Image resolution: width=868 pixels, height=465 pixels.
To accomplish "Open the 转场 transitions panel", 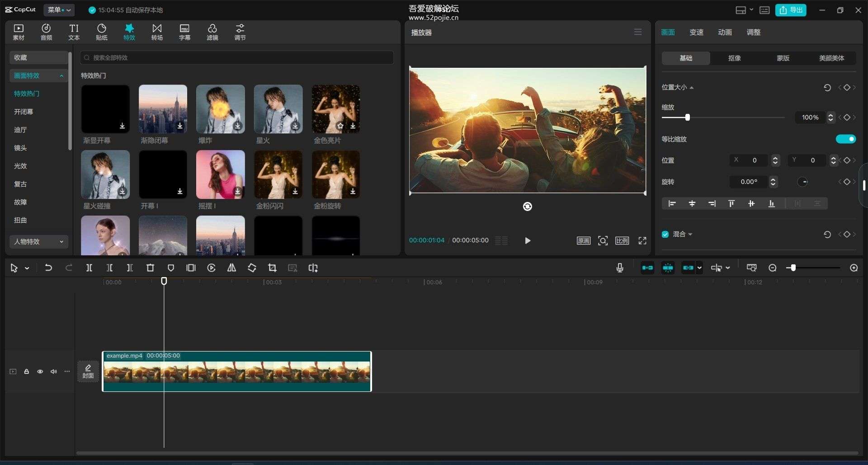I will coord(157,32).
